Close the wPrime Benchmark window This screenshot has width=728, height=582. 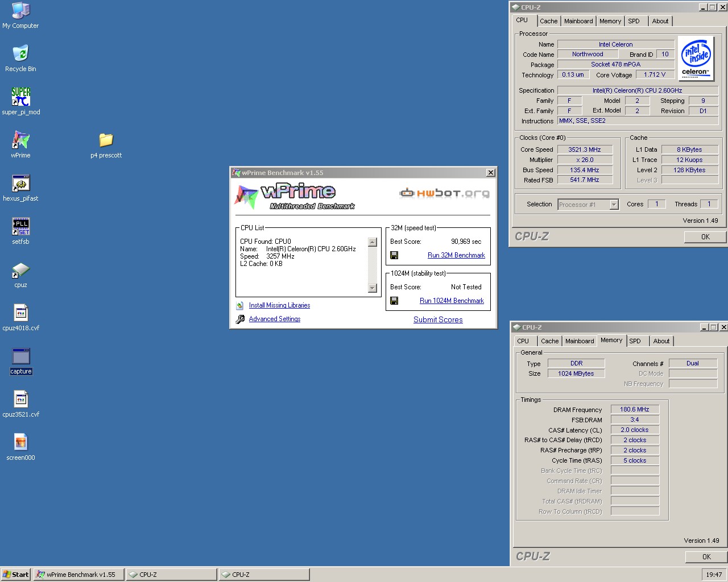[x=490, y=173]
